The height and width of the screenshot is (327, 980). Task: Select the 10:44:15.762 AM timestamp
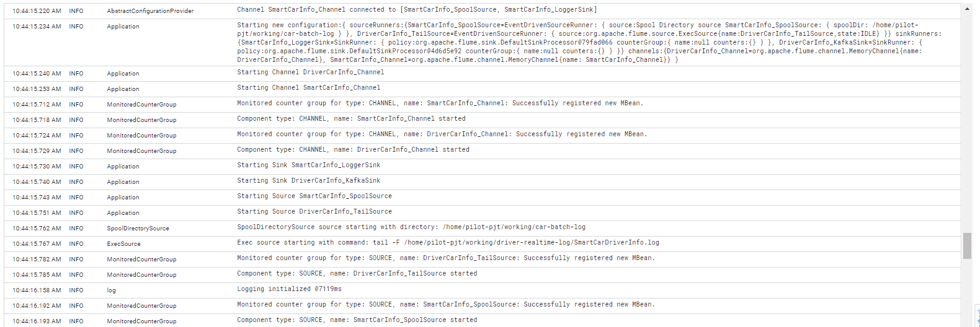37,229
